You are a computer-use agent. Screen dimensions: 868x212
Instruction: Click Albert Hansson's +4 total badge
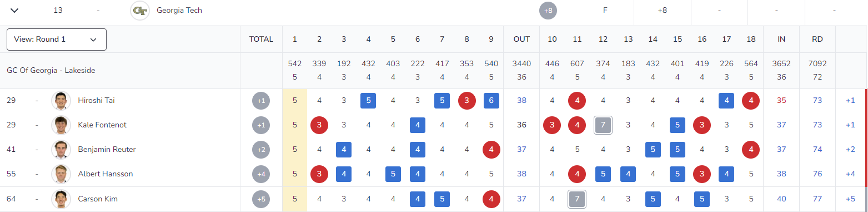click(261, 174)
